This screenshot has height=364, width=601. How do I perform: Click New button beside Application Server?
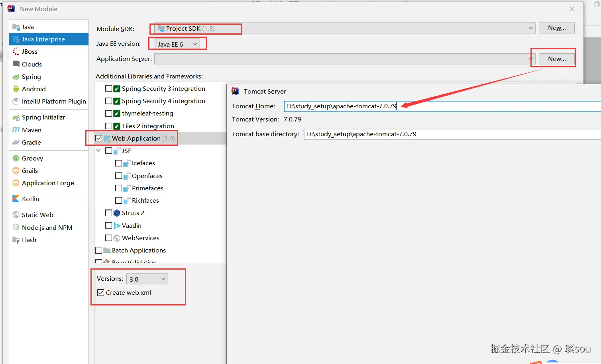(x=556, y=59)
